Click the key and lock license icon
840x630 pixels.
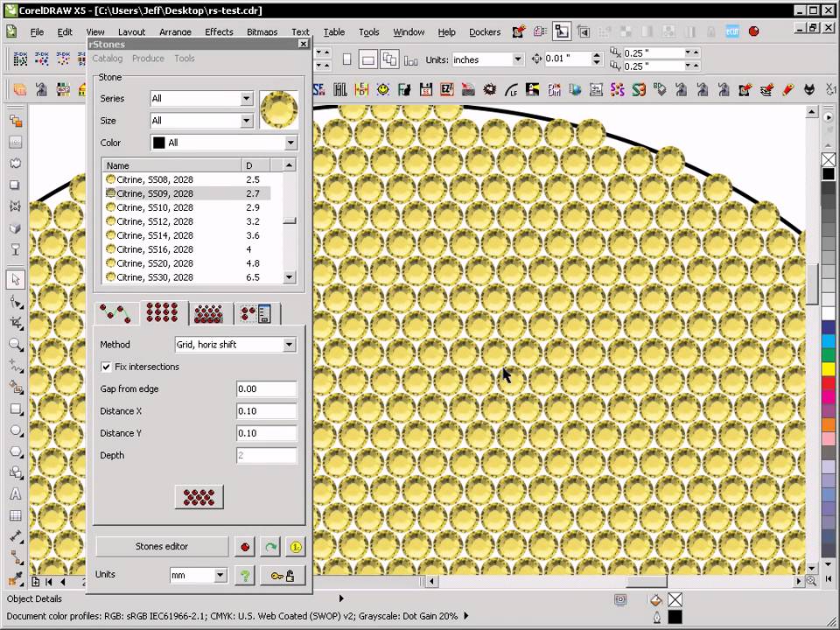tap(283, 576)
